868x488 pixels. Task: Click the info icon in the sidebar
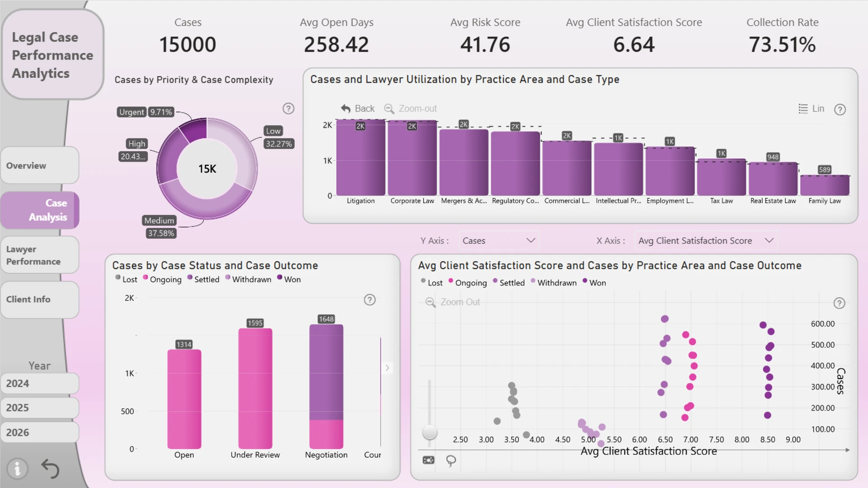[17, 469]
